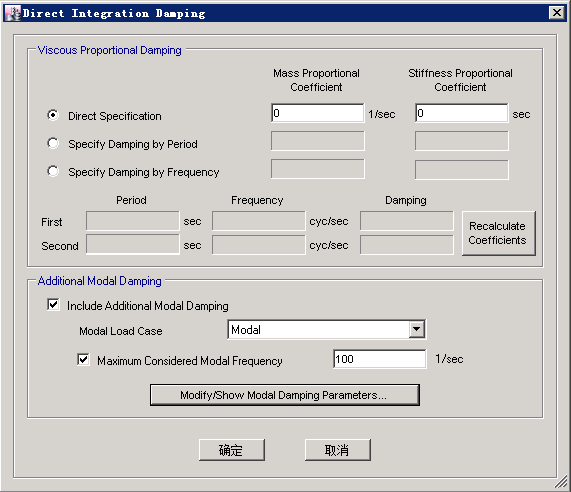Click the Modal Load Case combo box
Image resolution: width=571 pixels, height=492 pixels.
(x=326, y=330)
